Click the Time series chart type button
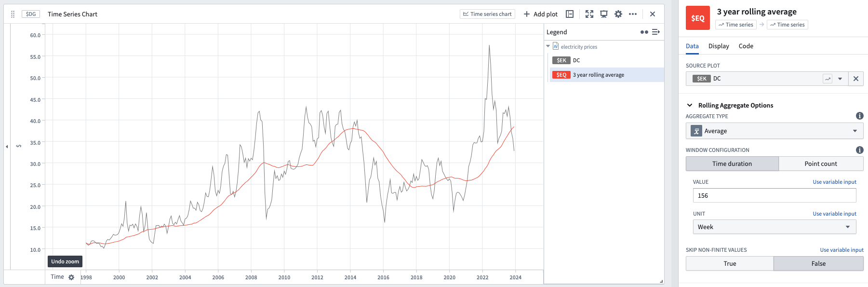Viewport: 868px width, 287px height. tap(487, 14)
